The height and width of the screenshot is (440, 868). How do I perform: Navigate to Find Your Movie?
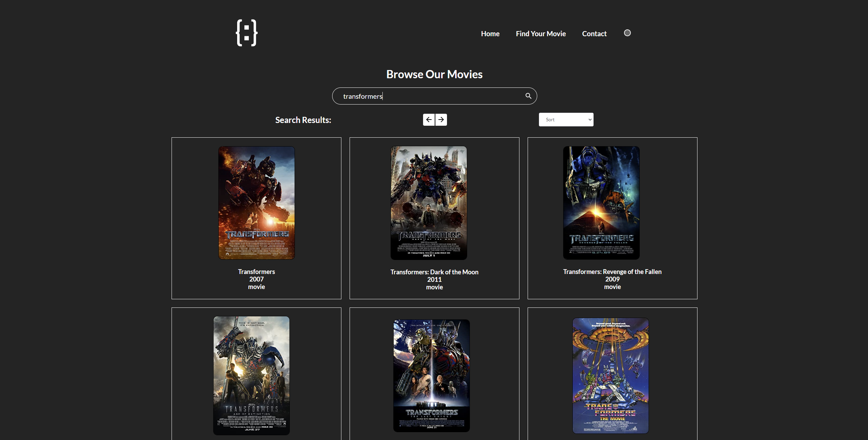pyautogui.click(x=541, y=34)
